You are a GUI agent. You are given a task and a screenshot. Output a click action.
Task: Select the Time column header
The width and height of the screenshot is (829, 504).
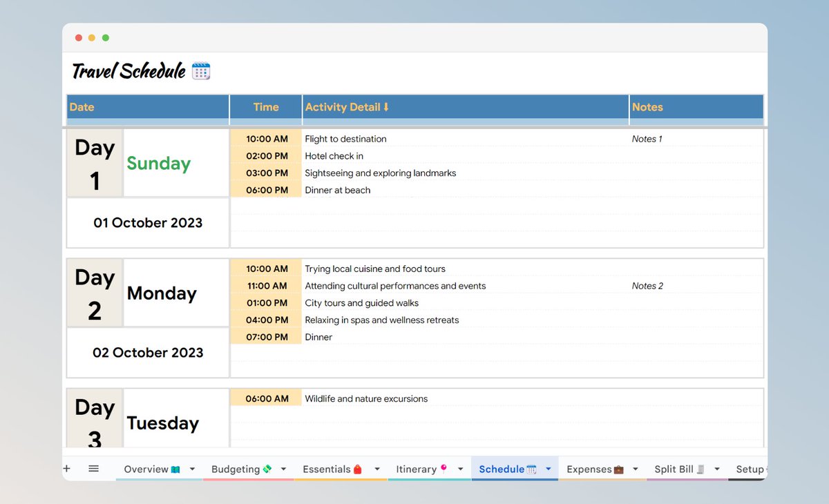click(266, 107)
